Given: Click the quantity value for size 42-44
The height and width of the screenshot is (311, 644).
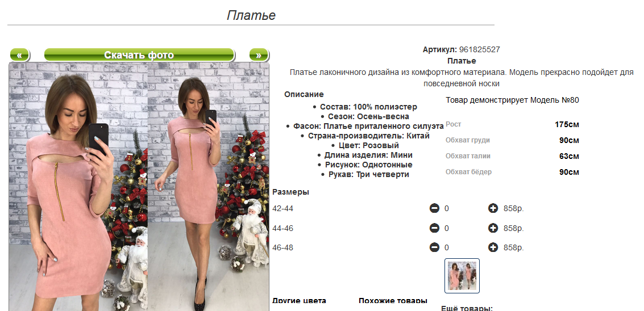Looking at the screenshot, I should 446,208.
